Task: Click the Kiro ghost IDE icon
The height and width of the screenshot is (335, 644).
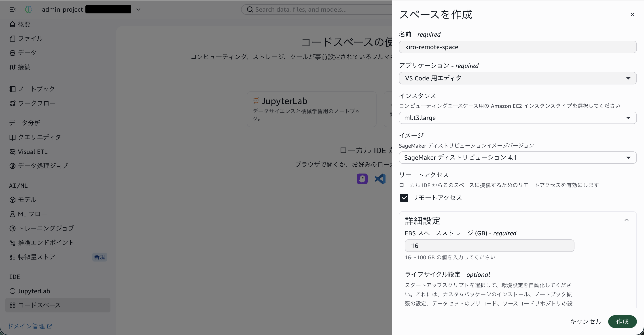Action: (362, 179)
